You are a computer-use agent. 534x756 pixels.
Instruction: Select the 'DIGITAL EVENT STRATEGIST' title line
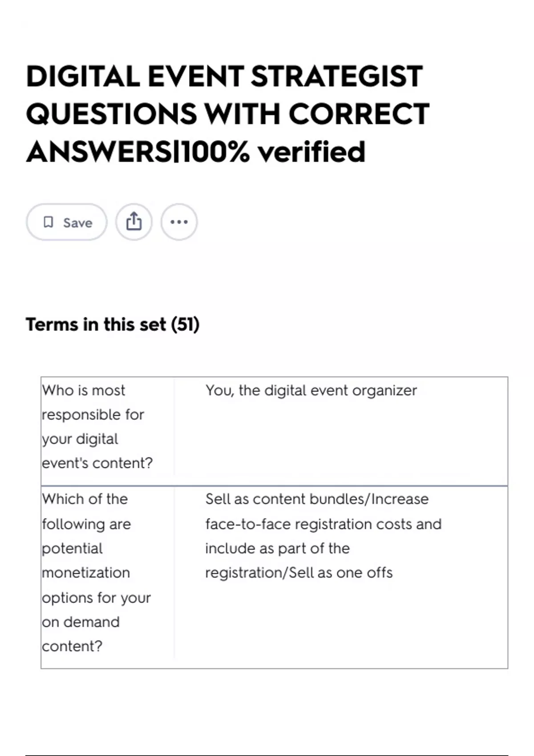pos(224,76)
